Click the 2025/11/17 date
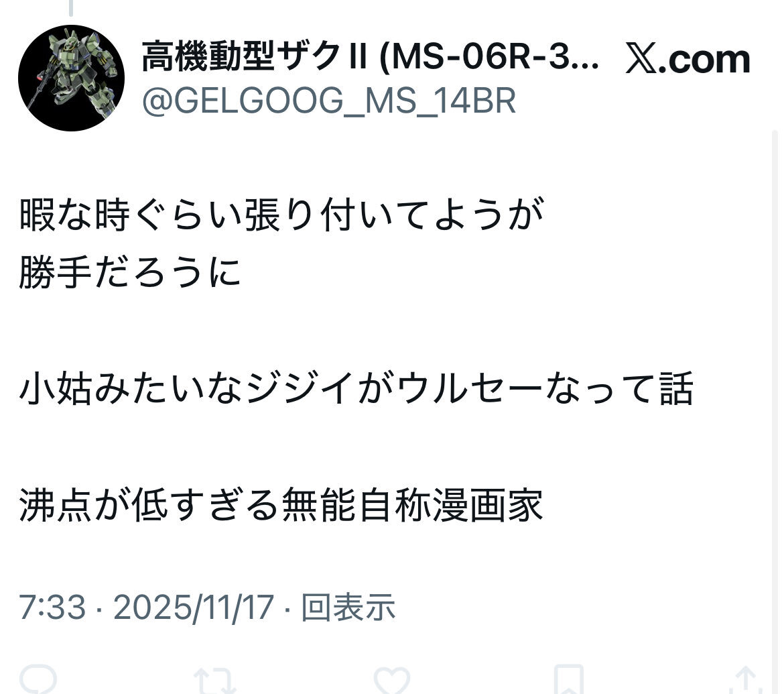This screenshot has height=694, width=784. (x=194, y=608)
